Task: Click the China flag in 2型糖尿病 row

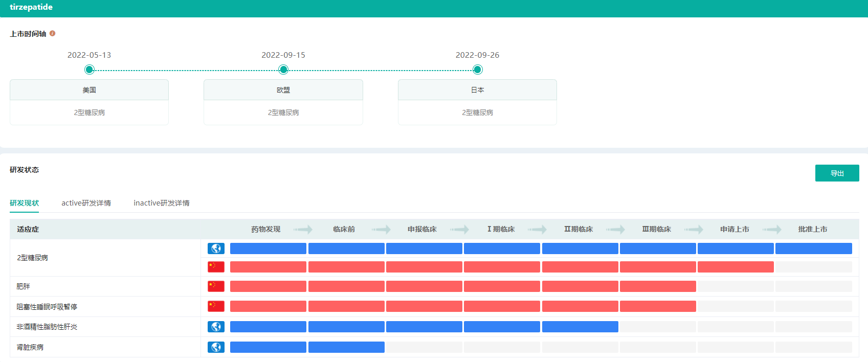Action: 216,267
